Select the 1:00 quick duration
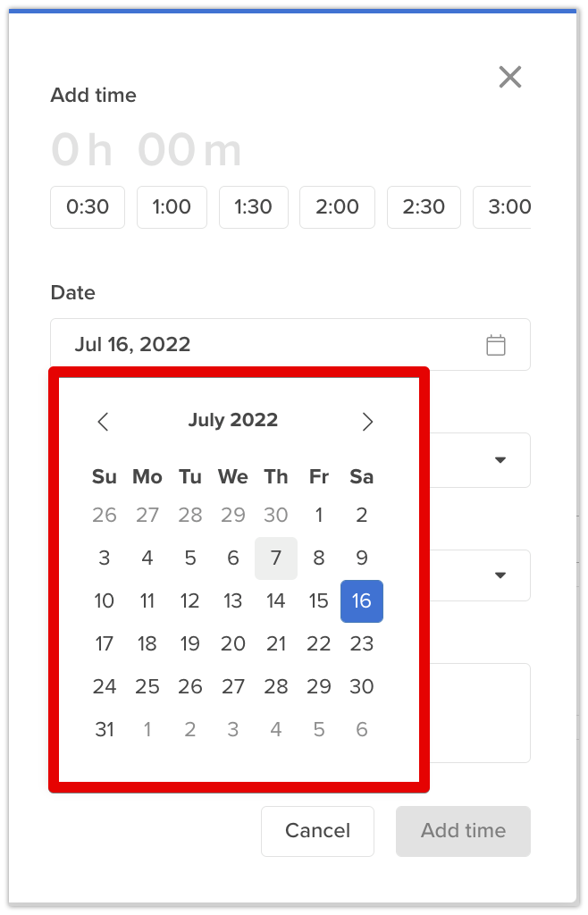588x915 pixels. tap(172, 207)
